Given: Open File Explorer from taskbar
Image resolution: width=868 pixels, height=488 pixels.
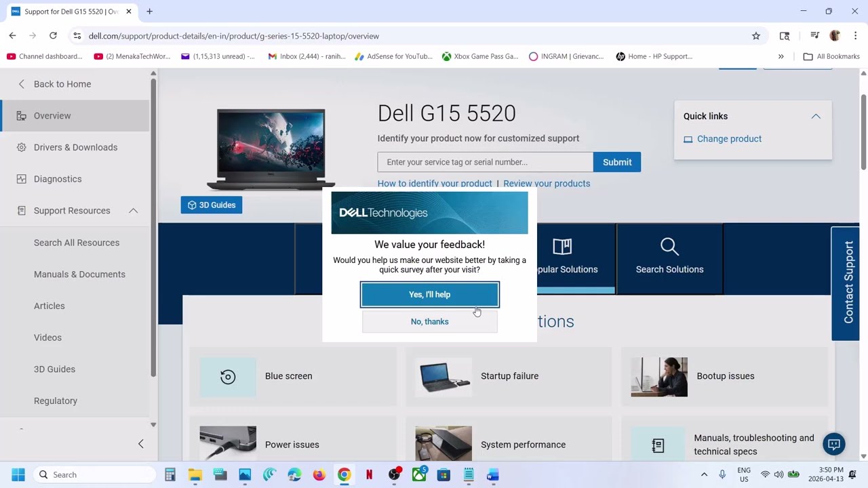Looking at the screenshot, I should click(x=195, y=475).
